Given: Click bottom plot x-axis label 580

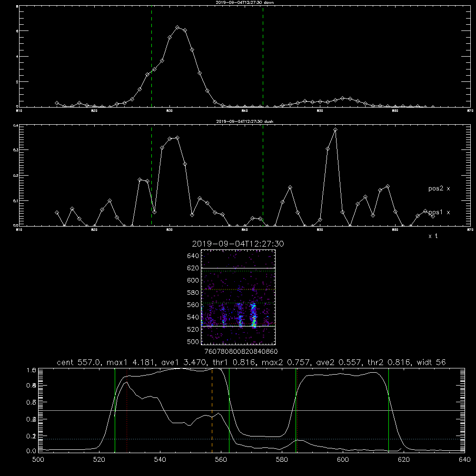Looking at the screenshot, I should click(x=282, y=460).
